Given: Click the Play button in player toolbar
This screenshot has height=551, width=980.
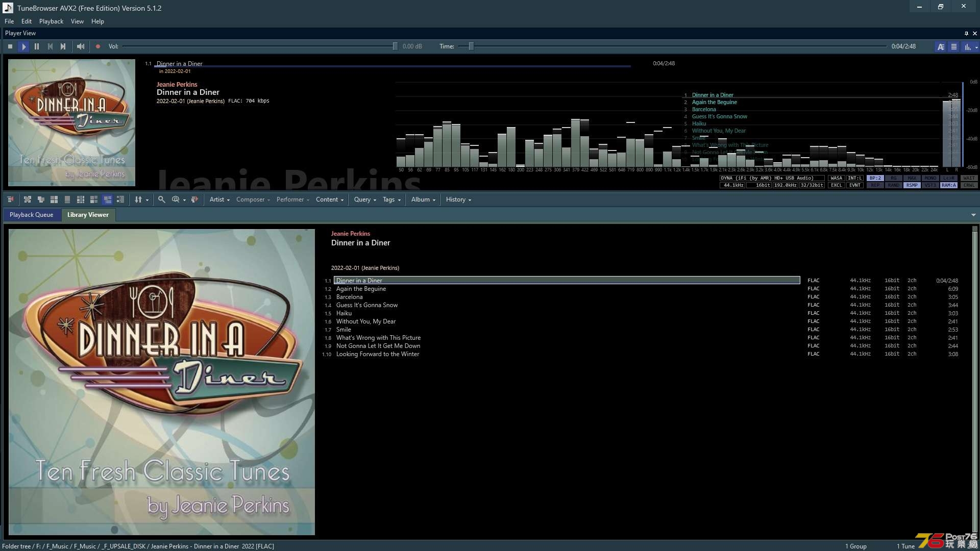Looking at the screenshot, I should 23,46.
